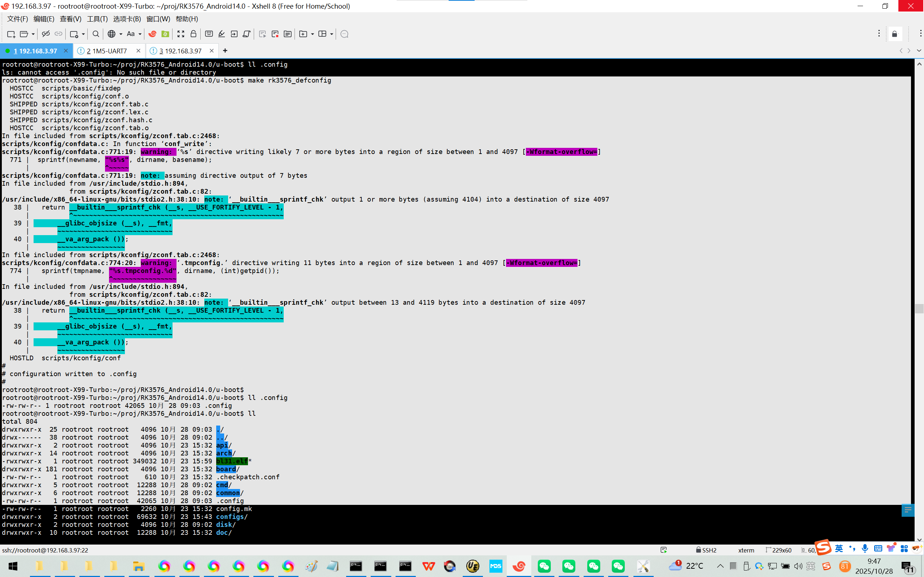Toggle the lock icon at toolbar right
924x577 pixels.
coord(895,34)
